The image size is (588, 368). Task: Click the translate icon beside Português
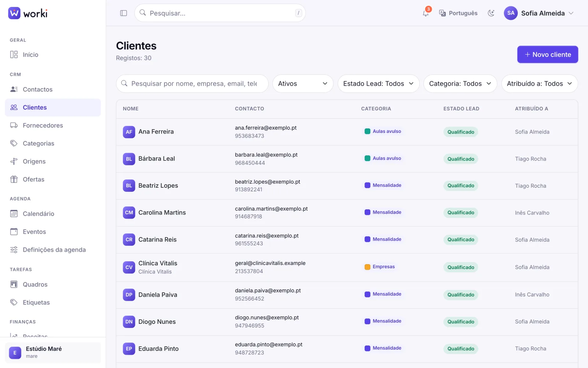(442, 13)
